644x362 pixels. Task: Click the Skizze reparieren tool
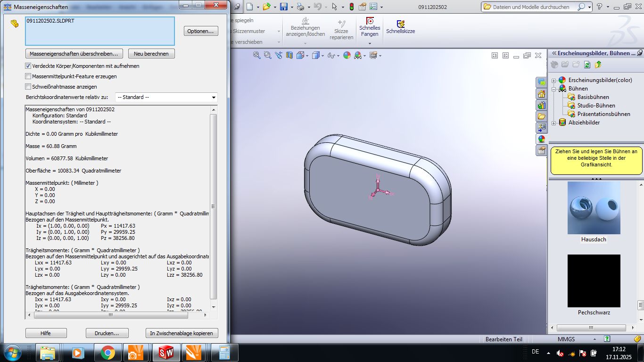341,30
